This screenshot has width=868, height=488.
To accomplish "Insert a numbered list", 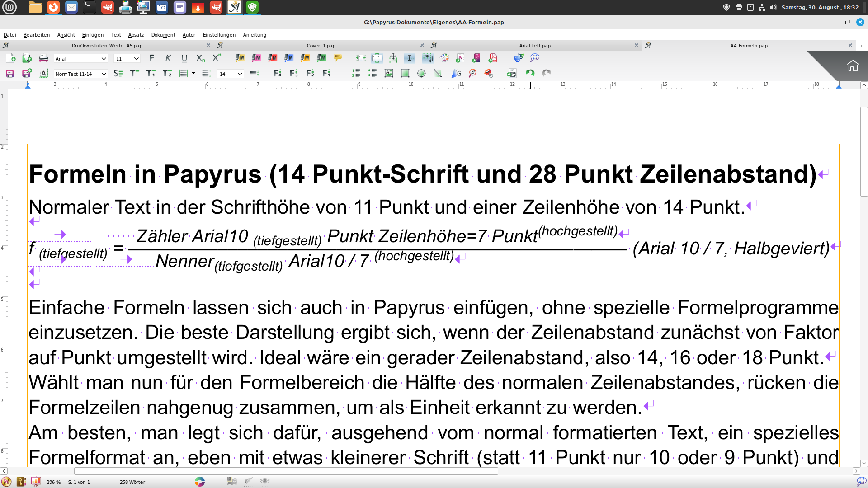I will click(356, 73).
